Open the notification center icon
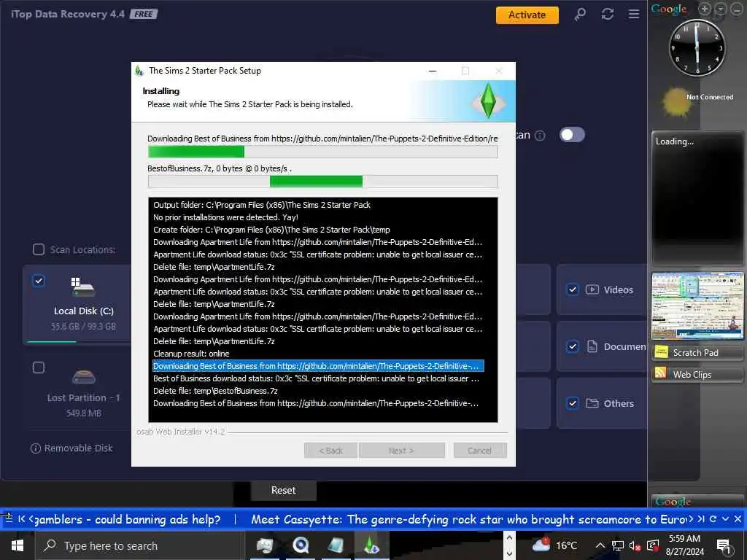 click(724, 546)
